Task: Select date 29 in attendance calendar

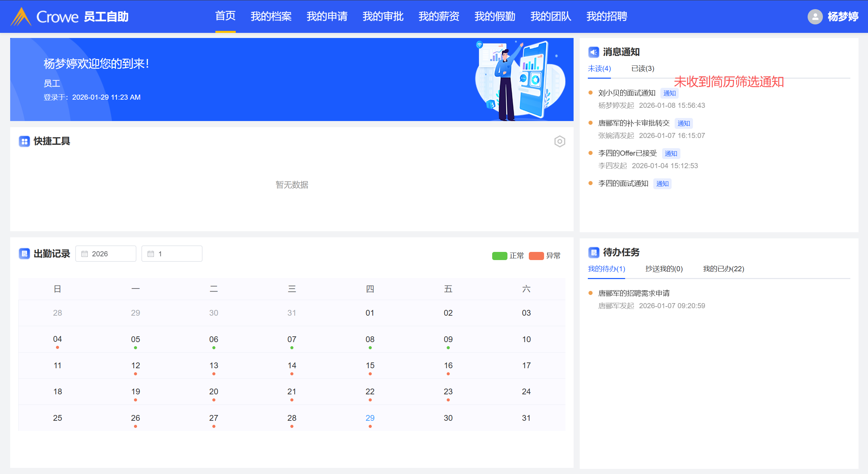Action: click(x=370, y=418)
